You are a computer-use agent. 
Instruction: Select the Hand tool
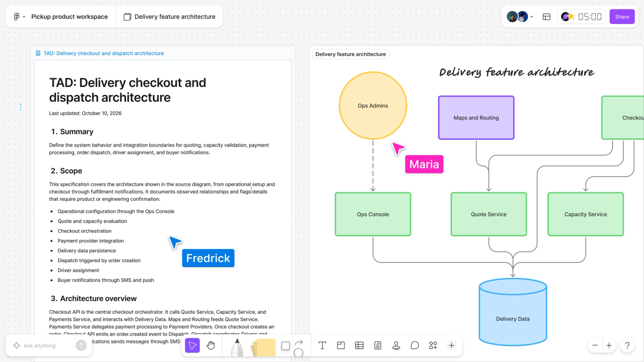click(211, 346)
